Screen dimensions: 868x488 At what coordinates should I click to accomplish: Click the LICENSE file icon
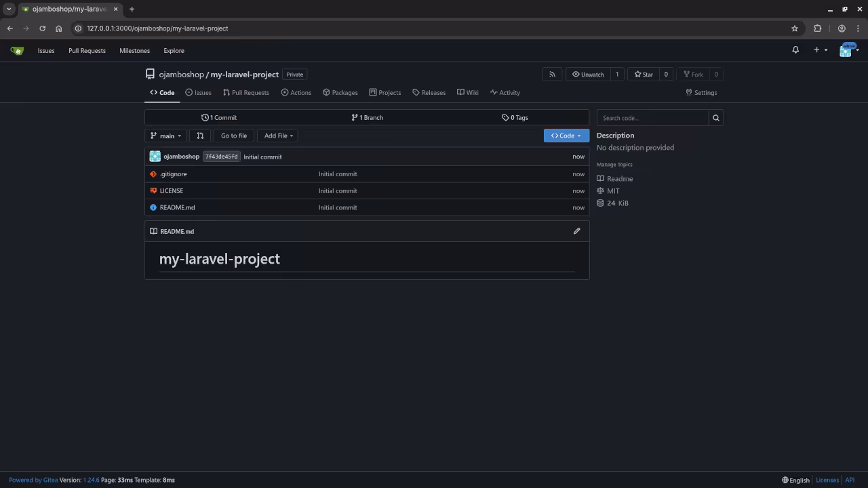(x=153, y=191)
